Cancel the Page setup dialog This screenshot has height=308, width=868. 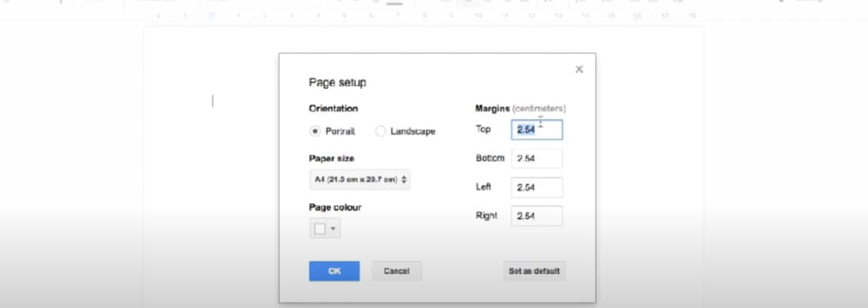click(x=396, y=271)
